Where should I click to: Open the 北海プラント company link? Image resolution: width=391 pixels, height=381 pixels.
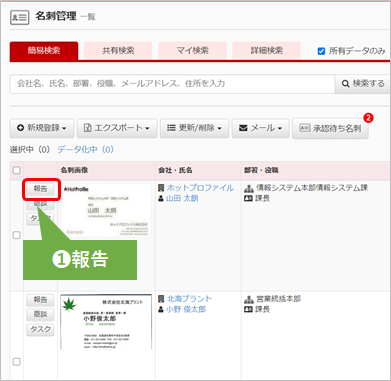(x=189, y=299)
